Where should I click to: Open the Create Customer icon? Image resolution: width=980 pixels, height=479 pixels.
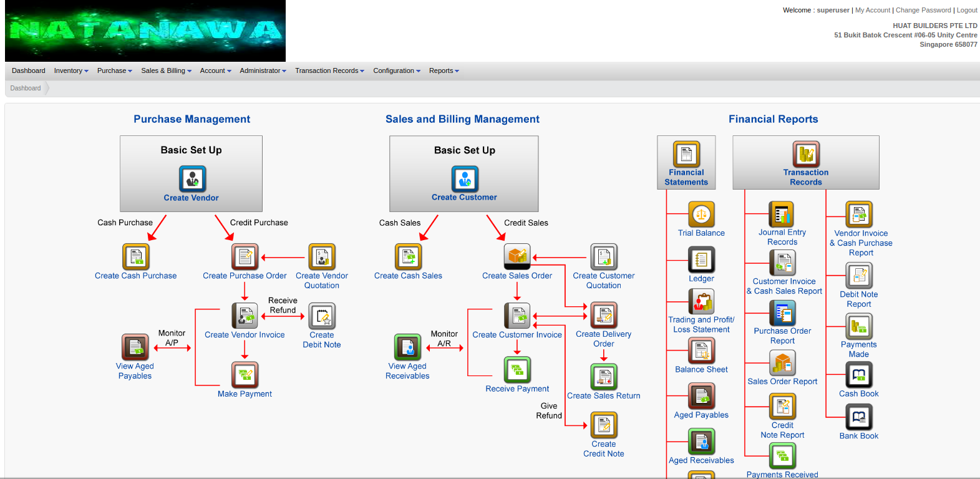[465, 179]
